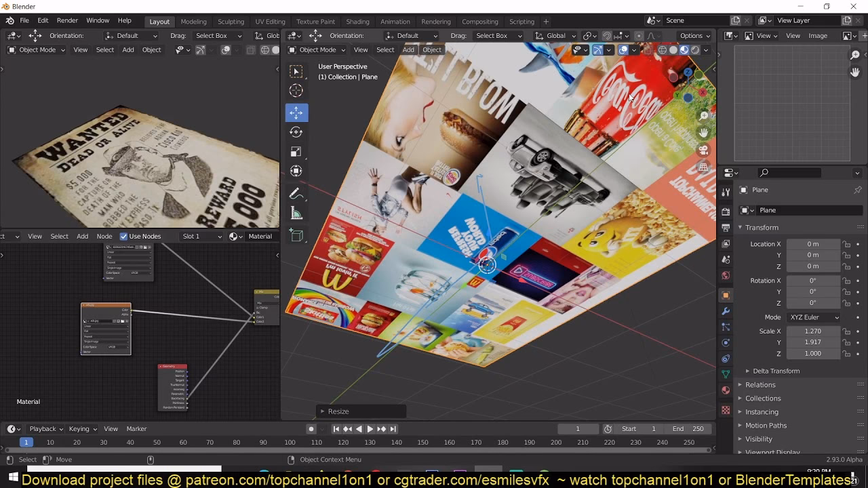Collapse the Transform panel
This screenshot has height=488, width=868.
[x=762, y=228]
